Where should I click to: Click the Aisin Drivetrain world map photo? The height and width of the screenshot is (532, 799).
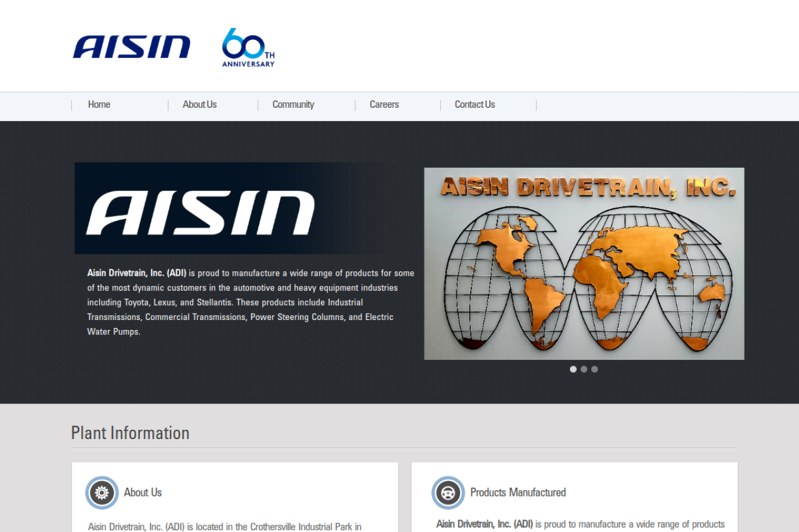pos(584,264)
